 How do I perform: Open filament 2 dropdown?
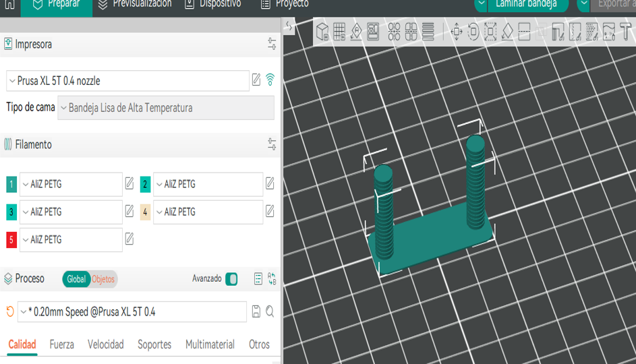pyautogui.click(x=208, y=184)
